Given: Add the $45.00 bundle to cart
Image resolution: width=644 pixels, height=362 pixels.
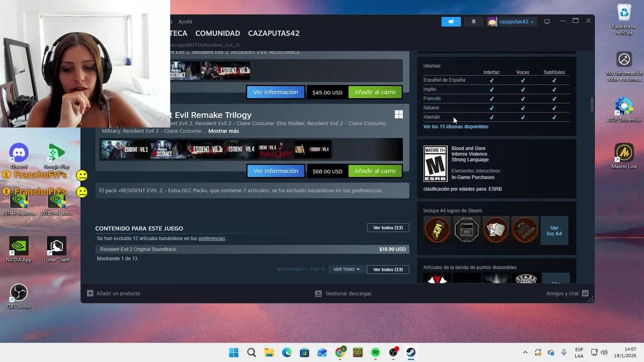Looking at the screenshot, I should tap(375, 92).
